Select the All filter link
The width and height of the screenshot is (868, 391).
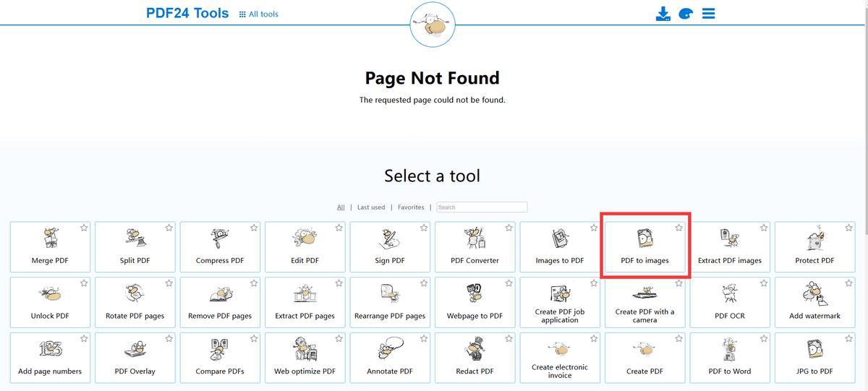coord(341,207)
